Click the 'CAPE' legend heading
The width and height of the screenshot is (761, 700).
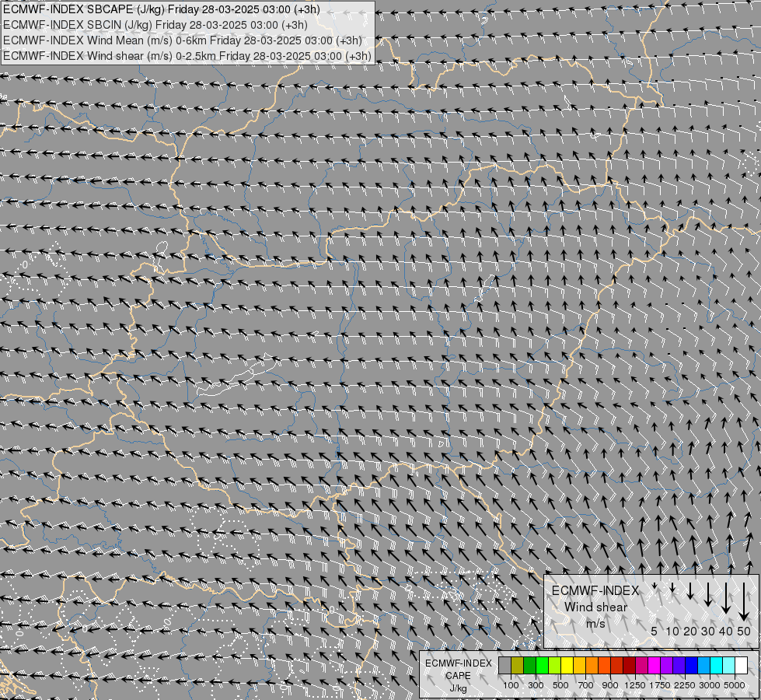458,676
